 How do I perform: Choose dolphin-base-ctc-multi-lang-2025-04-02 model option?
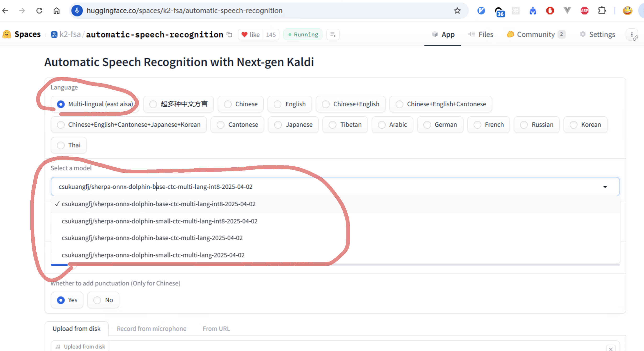[335, 238]
